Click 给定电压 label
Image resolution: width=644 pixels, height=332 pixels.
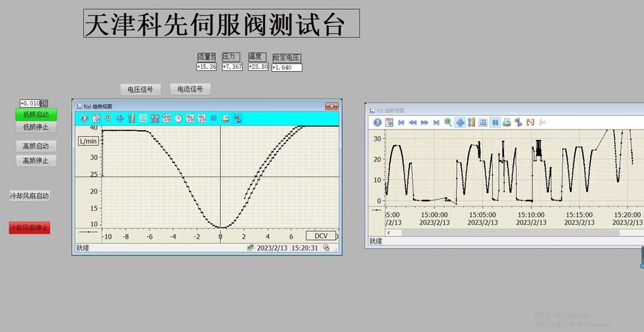[x=287, y=58]
